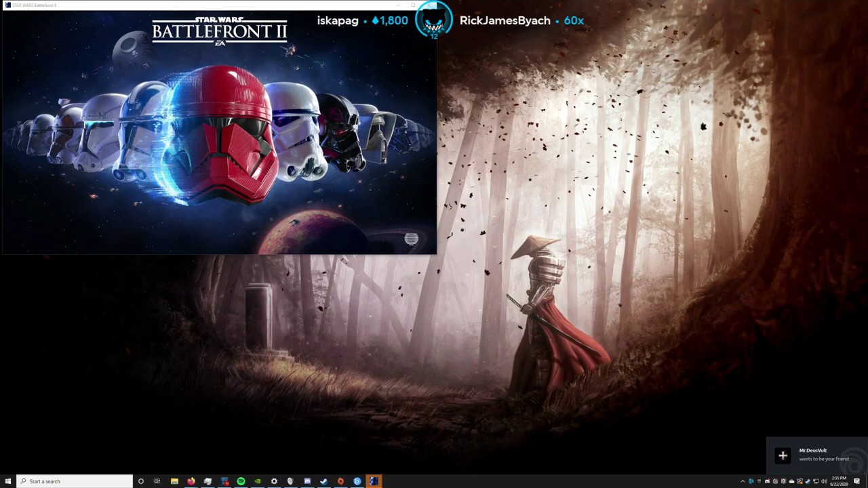
Task: Open the volume speaker icon in the tray
Action: click(824, 481)
